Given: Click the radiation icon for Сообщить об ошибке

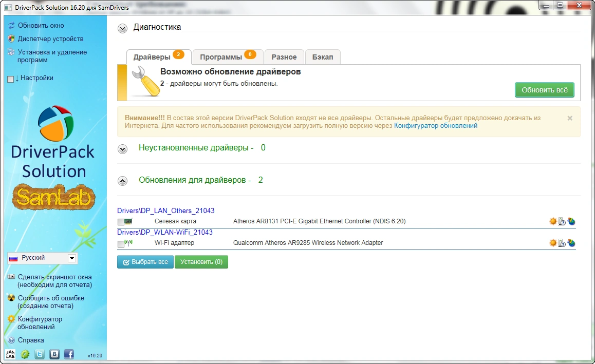Looking at the screenshot, I should pyautogui.click(x=11, y=298).
